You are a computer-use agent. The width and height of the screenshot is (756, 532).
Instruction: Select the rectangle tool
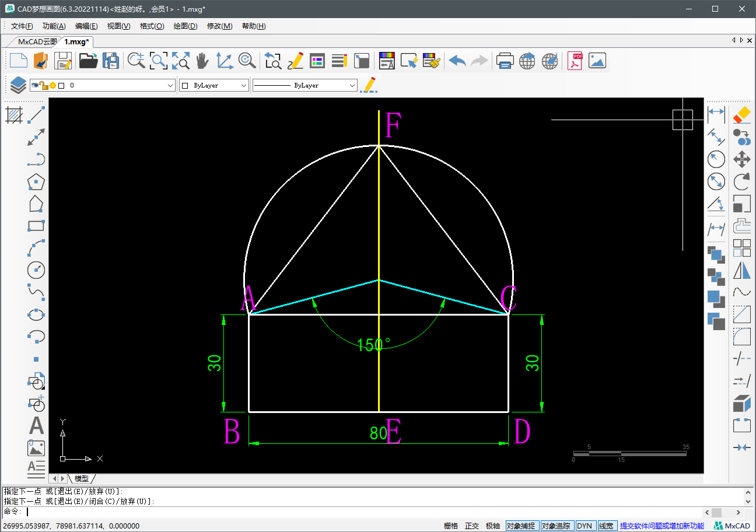tap(36, 226)
